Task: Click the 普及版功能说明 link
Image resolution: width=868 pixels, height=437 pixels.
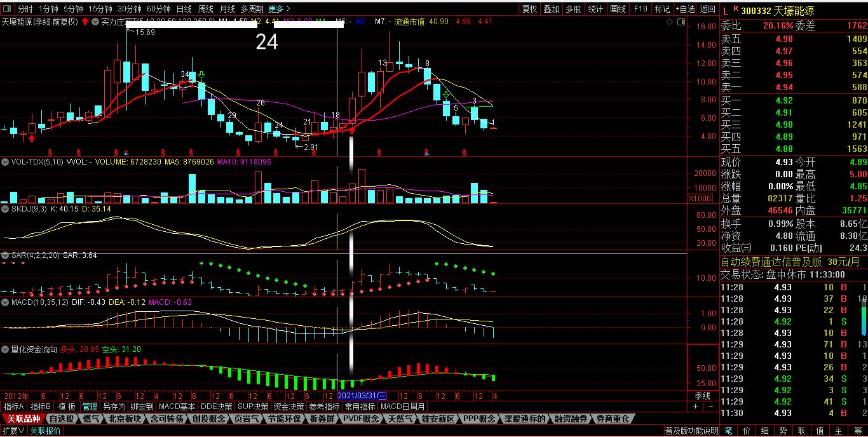Action: tap(691, 431)
